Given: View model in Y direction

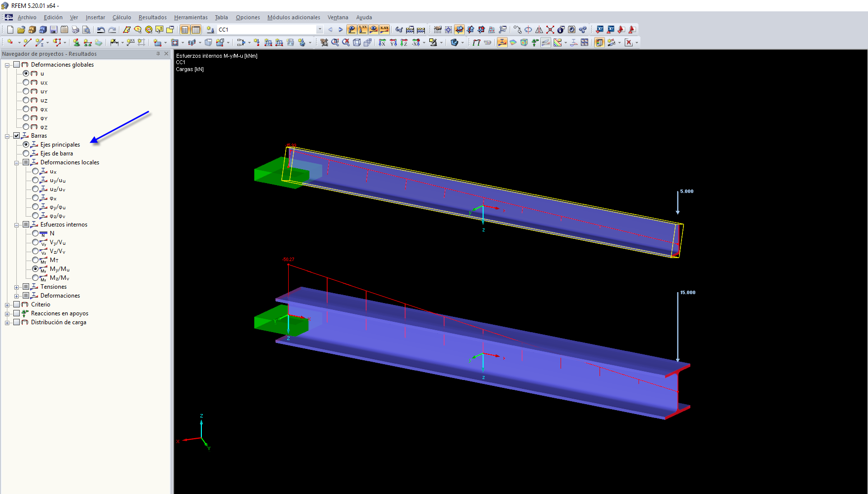Looking at the screenshot, I should point(393,42).
